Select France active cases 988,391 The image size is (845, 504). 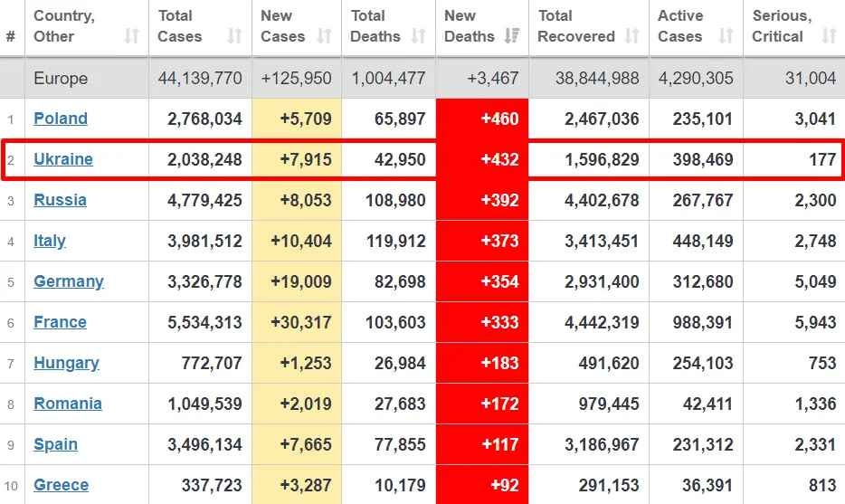[x=703, y=322]
